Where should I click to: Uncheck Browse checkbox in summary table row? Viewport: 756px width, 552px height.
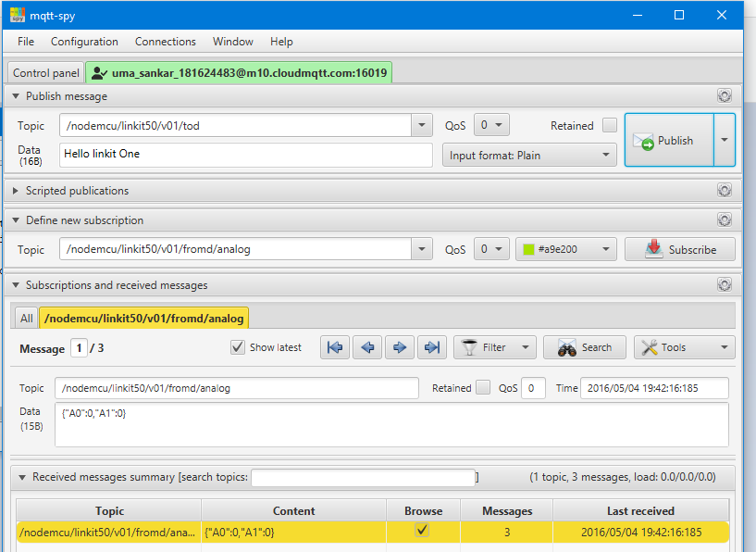pyautogui.click(x=422, y=531)
